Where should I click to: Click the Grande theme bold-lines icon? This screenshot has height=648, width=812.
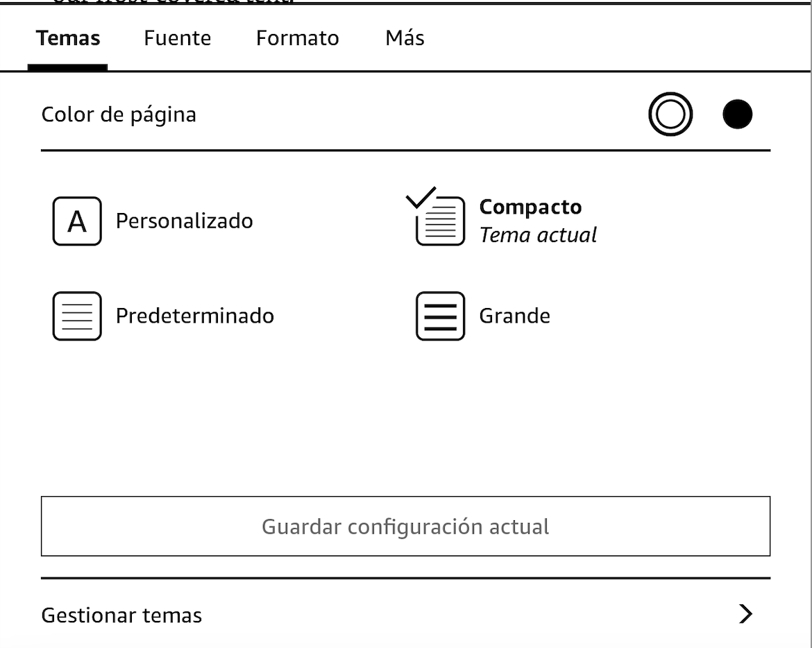[x=440, y=316]
